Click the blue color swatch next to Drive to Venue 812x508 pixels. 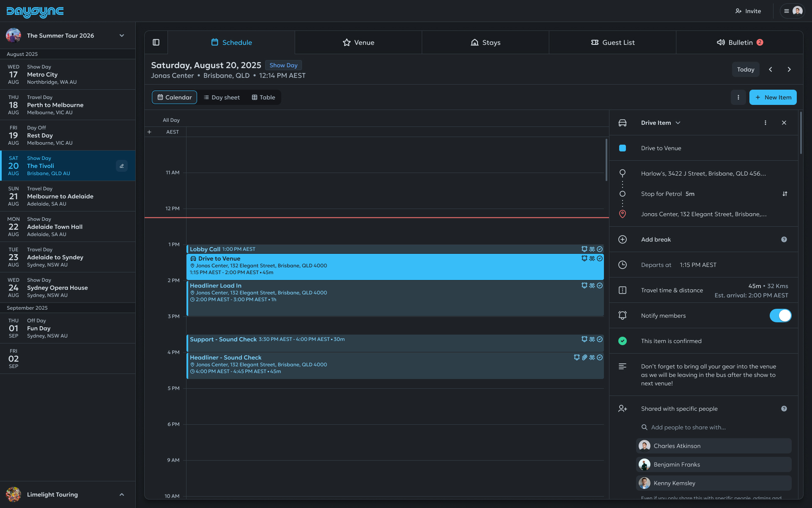(623, 148)
